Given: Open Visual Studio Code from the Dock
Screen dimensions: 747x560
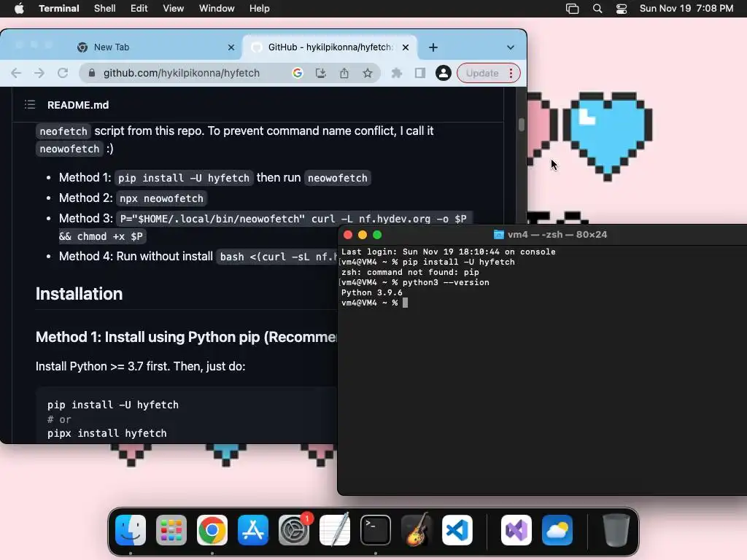Looking at the screenshot, I should [x=457, y=530].
